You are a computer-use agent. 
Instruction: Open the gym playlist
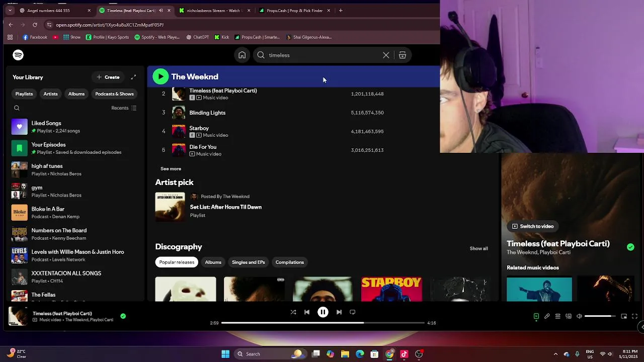pos(74,191)
